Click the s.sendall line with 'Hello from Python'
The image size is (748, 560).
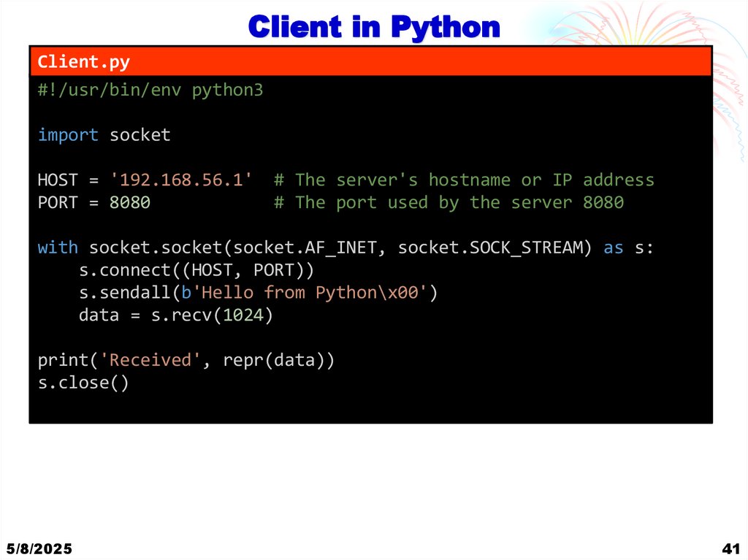[258, 292]
